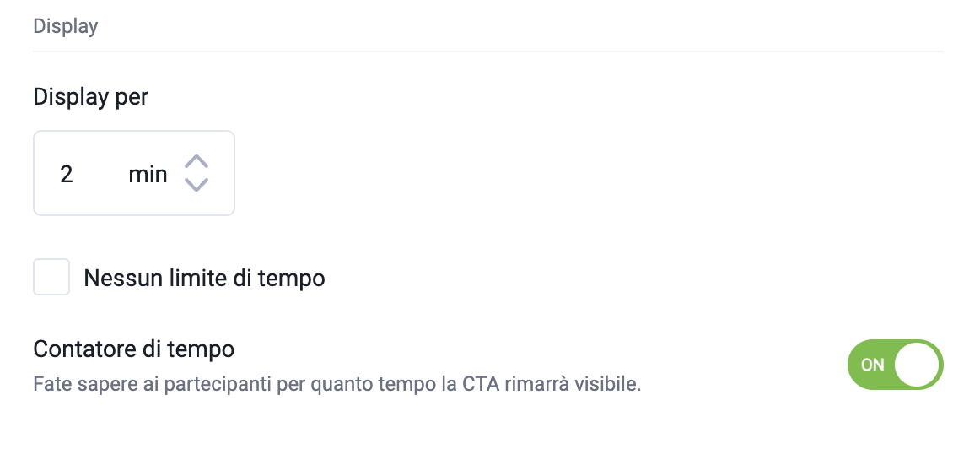The image size is (980, 449).
Task: Click the up arrow to increase display minutes
Action: pyautogui.click(x=196, y=161)
